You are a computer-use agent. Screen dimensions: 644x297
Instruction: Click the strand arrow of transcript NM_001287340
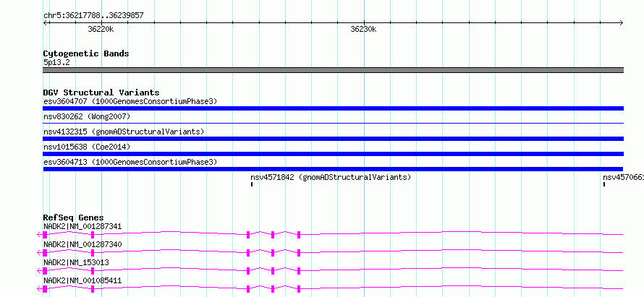point(39,253)
